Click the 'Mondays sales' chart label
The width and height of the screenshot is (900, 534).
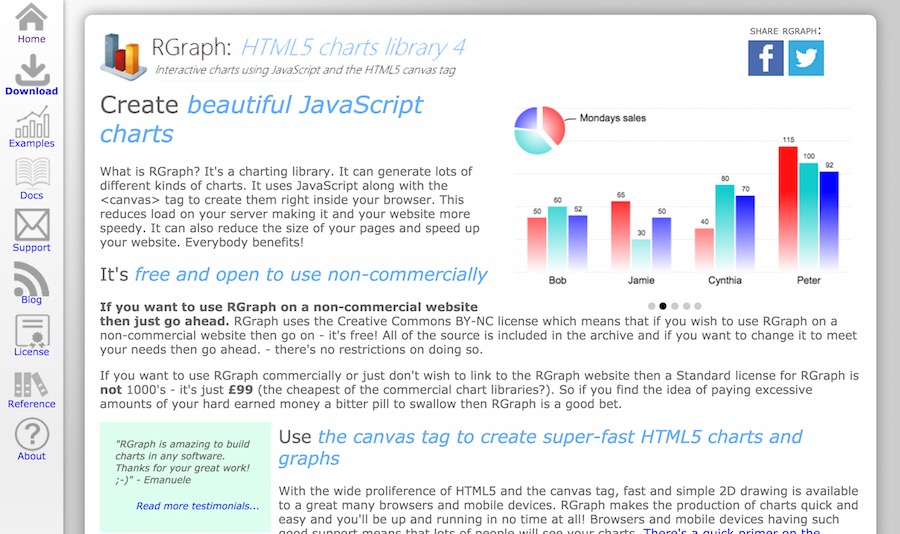pos(612,118)
